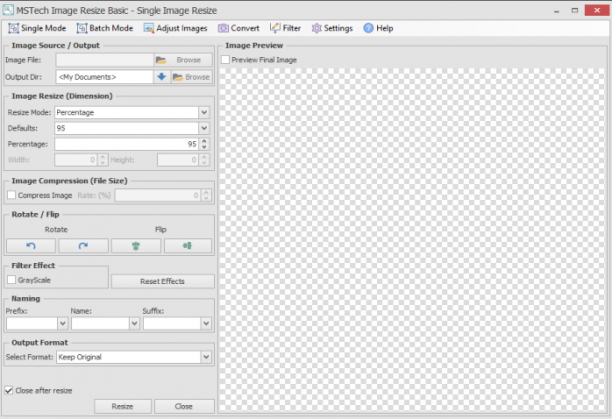Expand the Resize Mode dropdown

click(x=204, y=112)
